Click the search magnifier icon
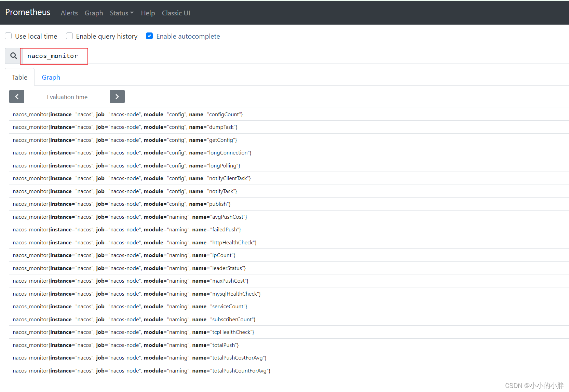 pyautogui.click(x=13, y=56)
